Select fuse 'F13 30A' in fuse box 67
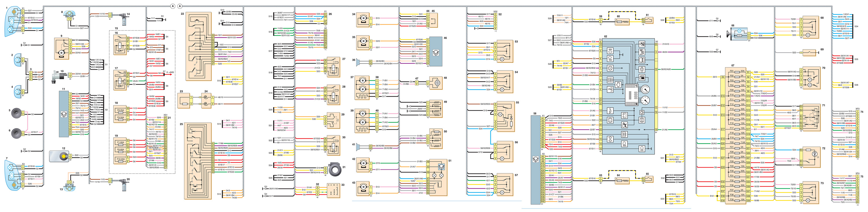Viewport: 868px width, 212px height. point(737,109)
